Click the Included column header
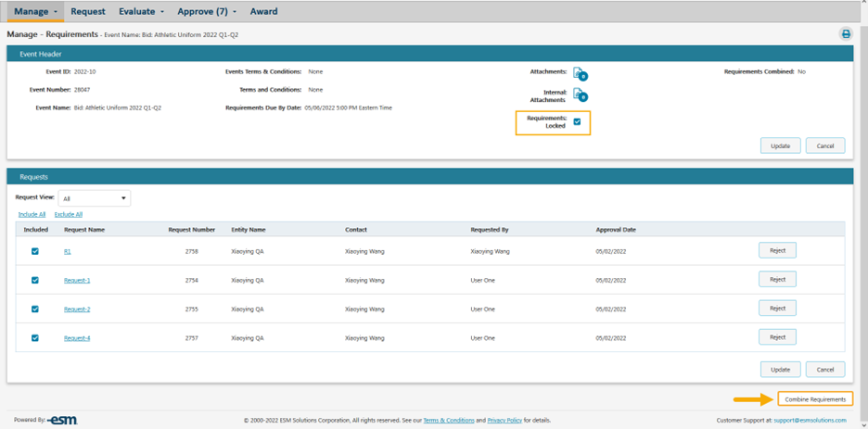Viewport: 868px width, 429px height. point(36,229)
